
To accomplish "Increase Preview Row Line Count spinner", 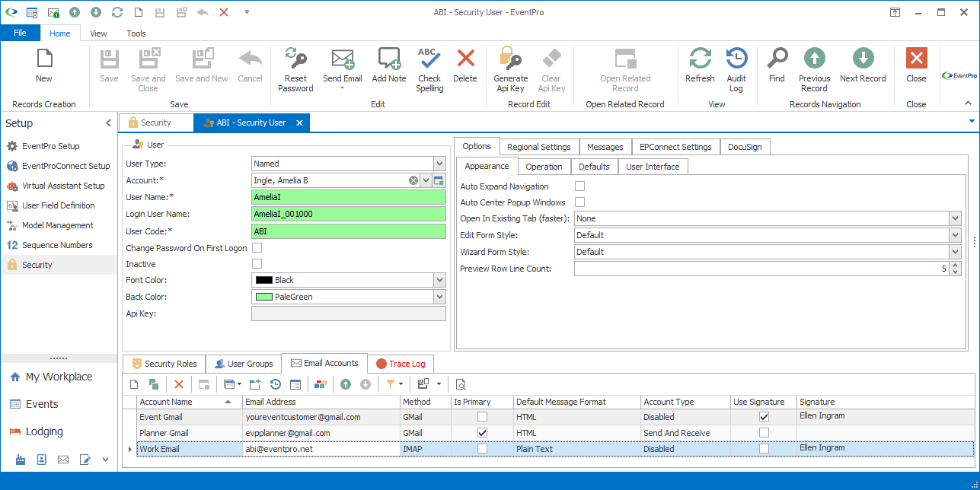I will coord(956,265).
